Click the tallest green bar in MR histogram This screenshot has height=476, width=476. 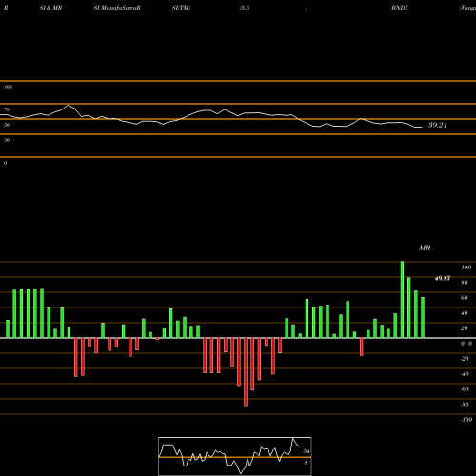[x=402, y=300]
